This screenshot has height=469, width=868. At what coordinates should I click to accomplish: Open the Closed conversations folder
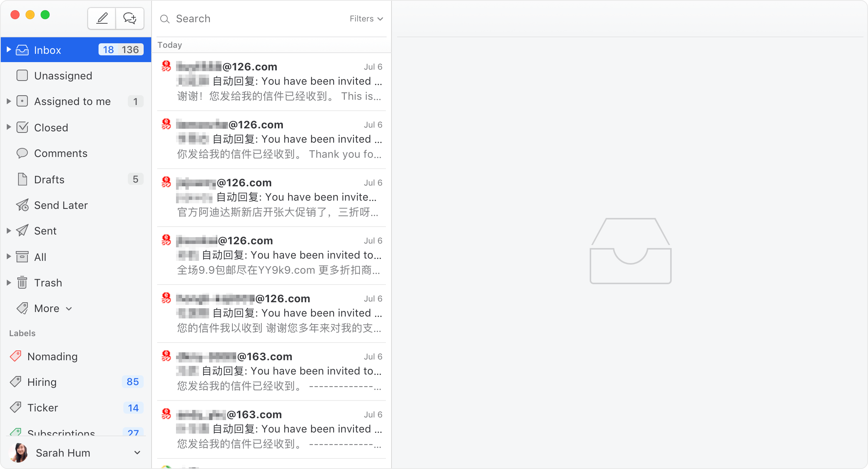tap(76, 127)
